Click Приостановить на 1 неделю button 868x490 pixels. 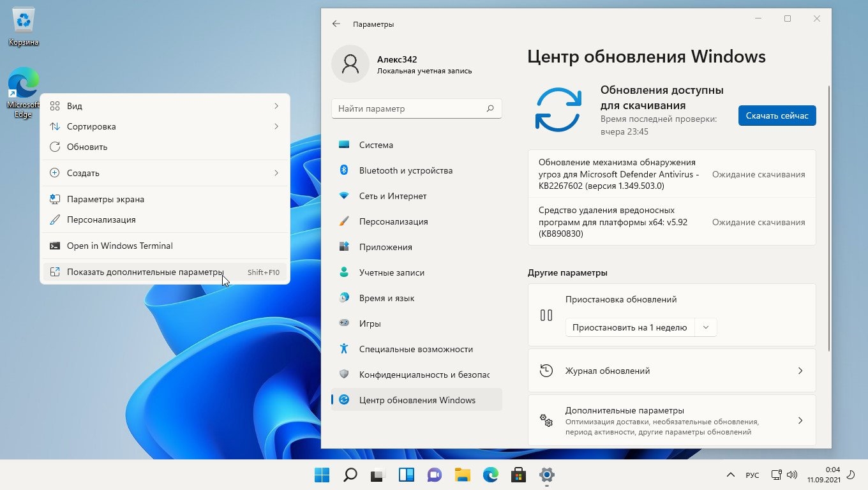[x=630, y=327]
